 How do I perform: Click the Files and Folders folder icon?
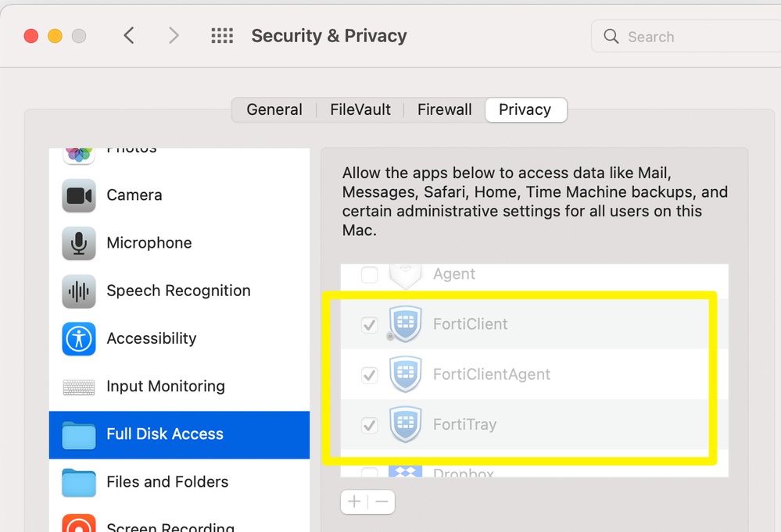pyautogui.click(x=79, y=482)
